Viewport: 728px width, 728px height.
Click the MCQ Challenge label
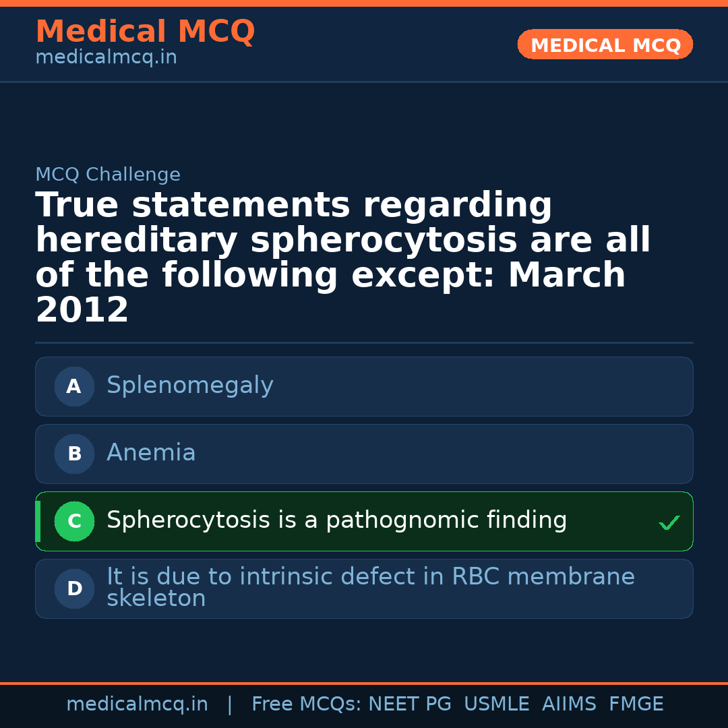[108, 175]
